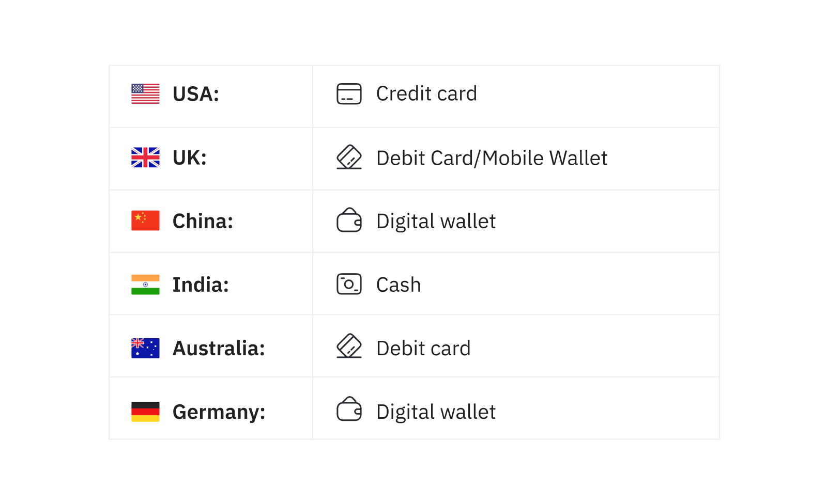The height and width of the screenshot is (504, 827).
Task: Click the "Cash" payment label
Action: pyautogui.click(x=399, y=285)
